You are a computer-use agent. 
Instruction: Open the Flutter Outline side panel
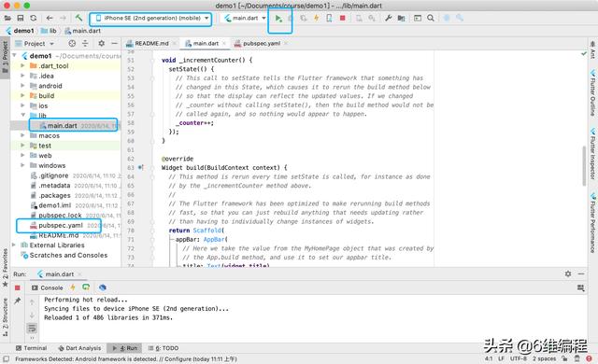[592, 93]
